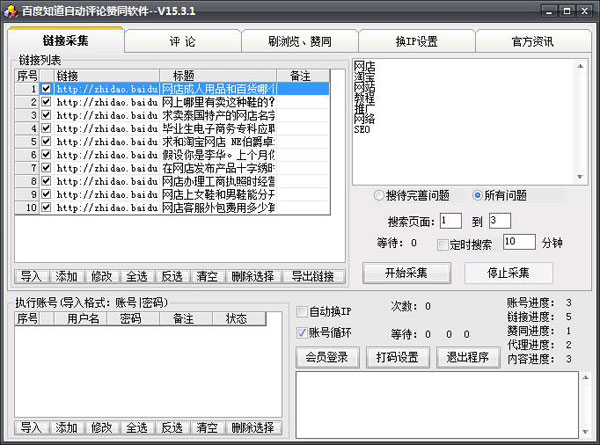Click the keyword list scrollbar down arrow
Viewport: 600px width, 445px height.
tap(580, 177)
